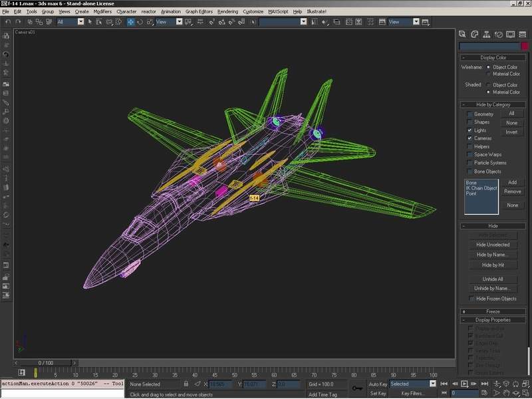The width and height of the screenshot is (532, 399).
Task: Switch to the Modify command panel
Action: point(474,34)
